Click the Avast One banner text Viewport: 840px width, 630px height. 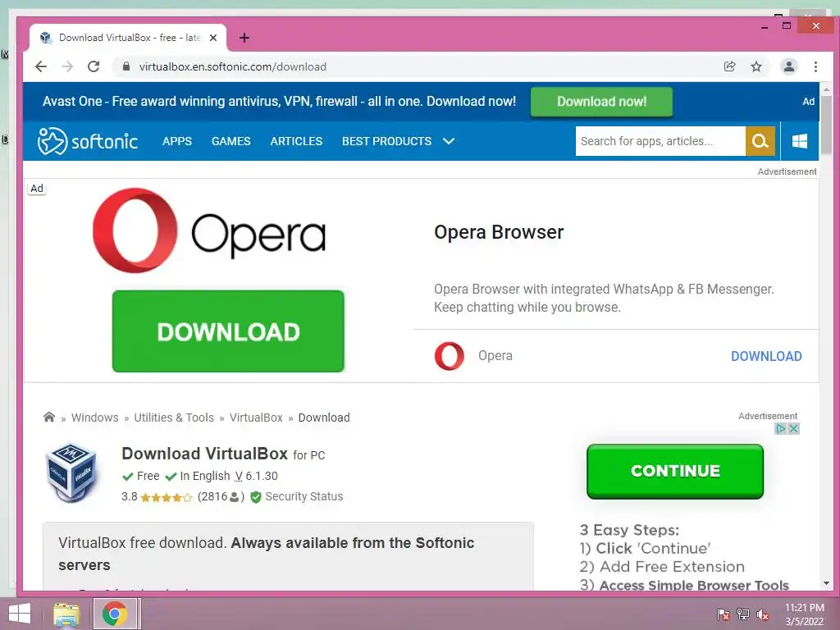[x=279, y=101]
